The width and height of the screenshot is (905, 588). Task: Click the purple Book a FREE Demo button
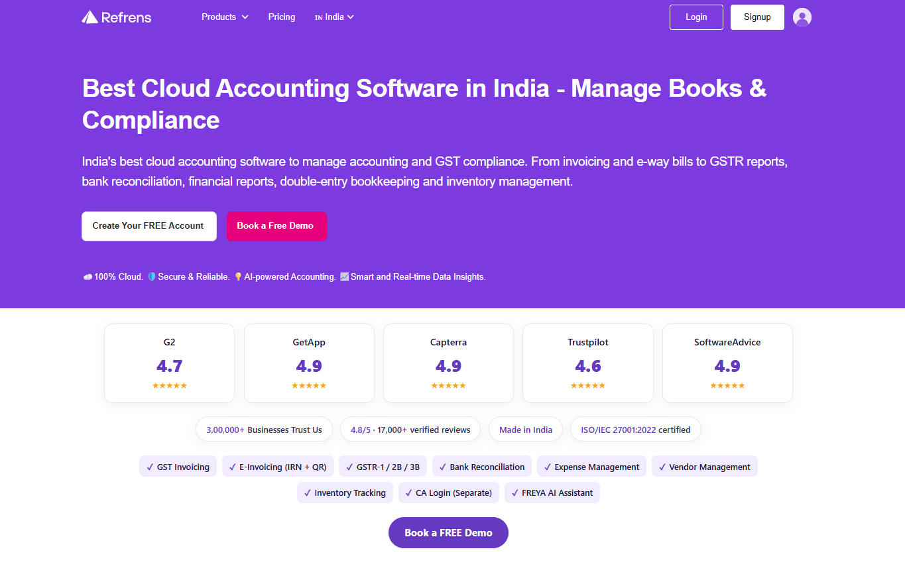pos(448,533)
